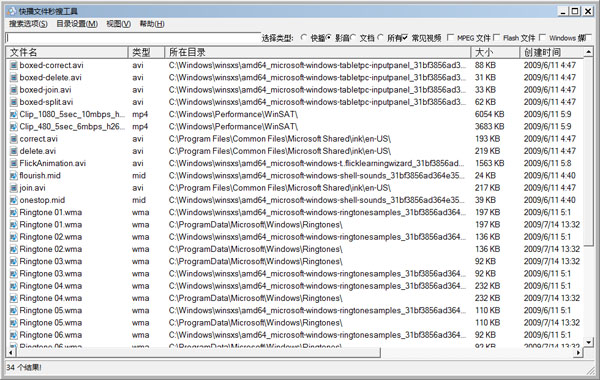Click the 39 KB size cell
600x380 pixels.
click(x=485, y=200)
